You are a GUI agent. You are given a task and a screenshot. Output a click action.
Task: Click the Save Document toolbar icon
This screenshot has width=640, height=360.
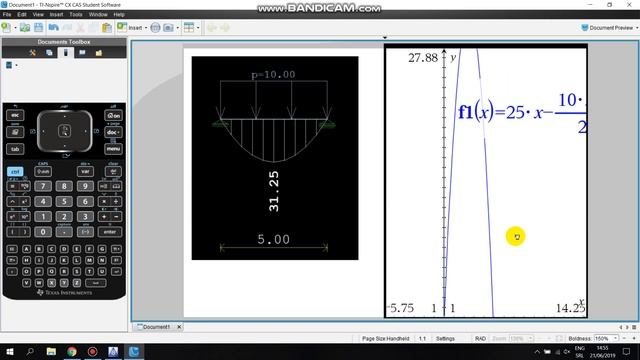tap(38, 28)
